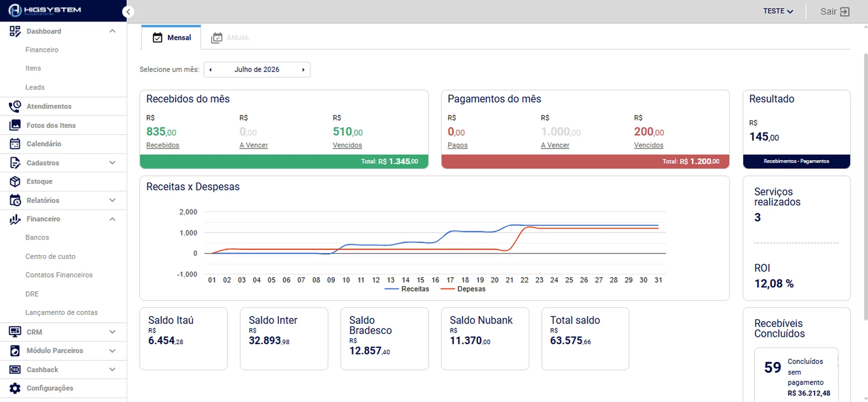Click the Sair logout icon
Viewport: 868px width, 402px height.
click(x=845, y=12)
